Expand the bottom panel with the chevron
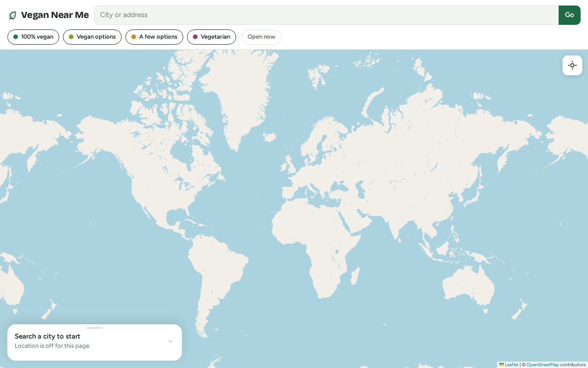The image size is (588, 368). 170,341
